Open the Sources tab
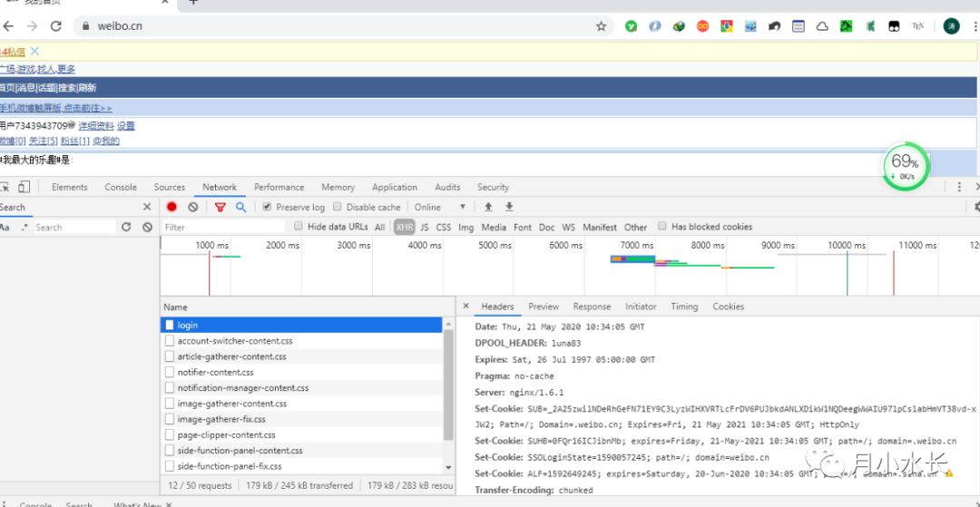 170,187
